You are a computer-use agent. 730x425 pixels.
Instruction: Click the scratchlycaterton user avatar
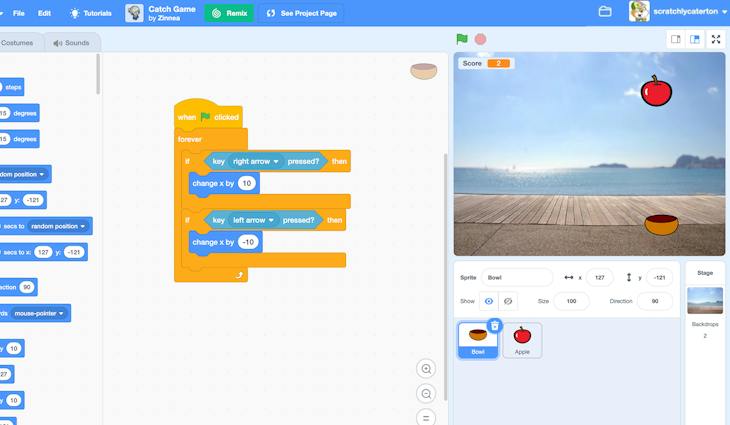click(639, 11)
